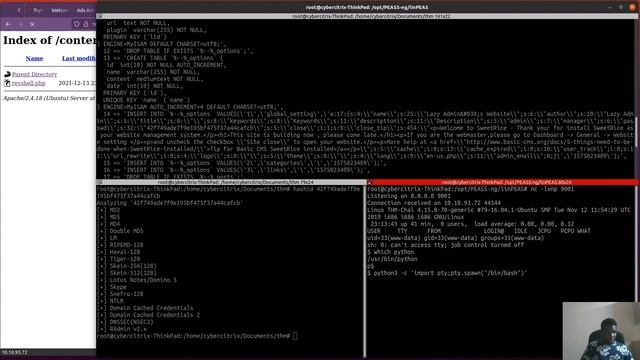This screenshot has width=640, height=360.
Task: Open the top terminal pane's group menu icon
Action: pyautogui.click(x=100, y=16)
